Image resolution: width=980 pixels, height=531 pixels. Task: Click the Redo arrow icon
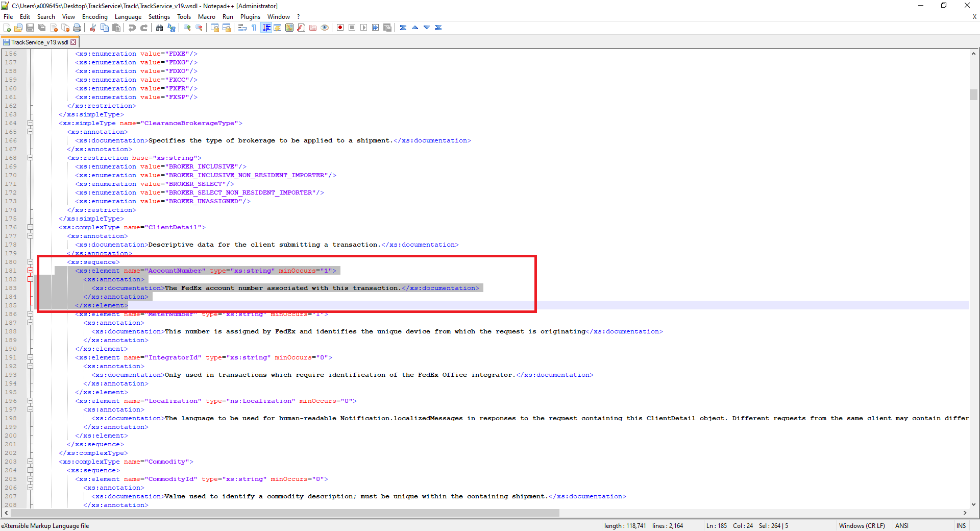pos(144,28)
